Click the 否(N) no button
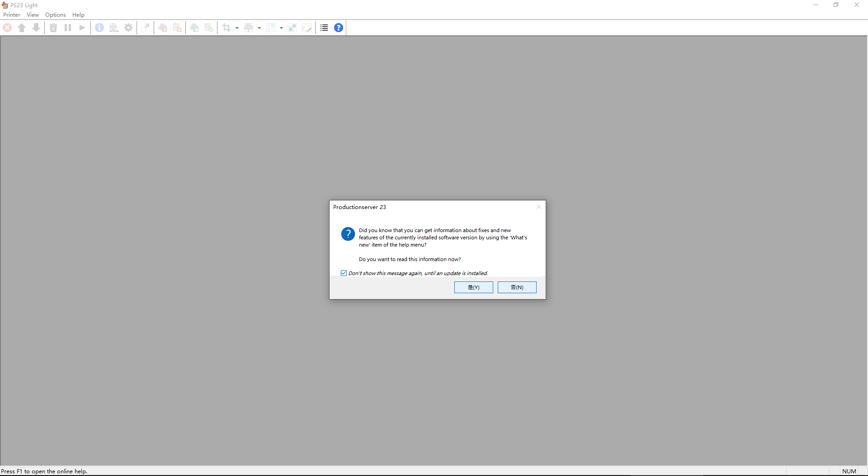The image size is (868, 476). click(517, 287)
